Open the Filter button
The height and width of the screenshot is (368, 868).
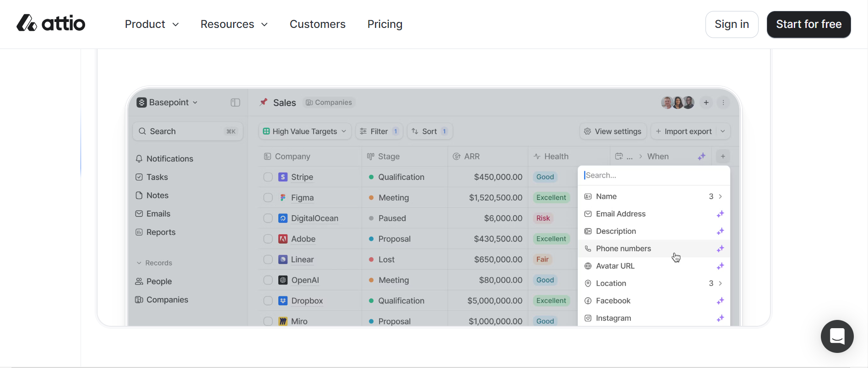click(x=379, y=131)
